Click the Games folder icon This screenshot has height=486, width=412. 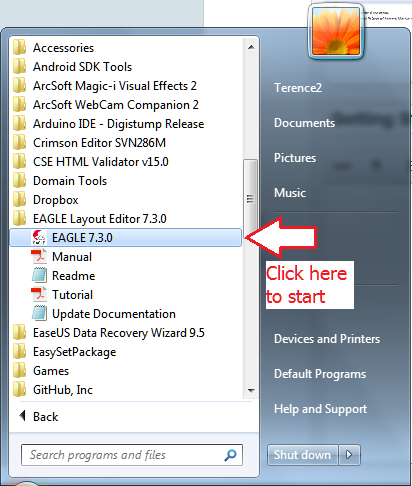(x=20, y=371)
